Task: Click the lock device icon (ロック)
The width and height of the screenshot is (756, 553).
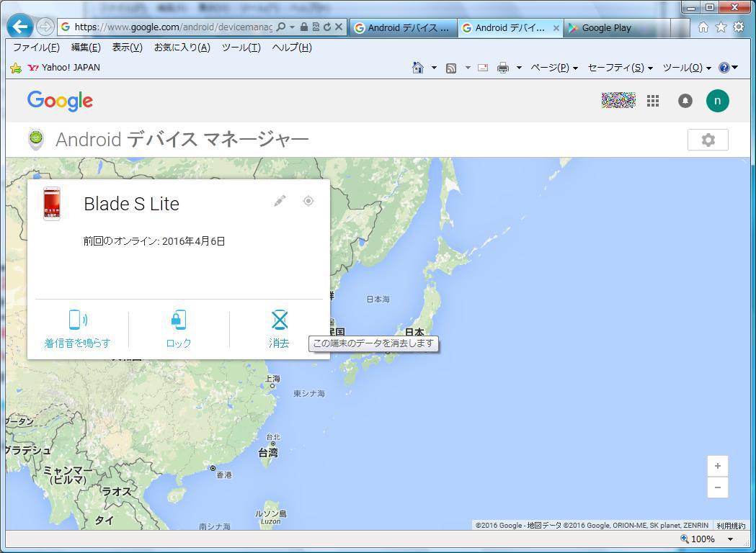Action: point(178,320)
